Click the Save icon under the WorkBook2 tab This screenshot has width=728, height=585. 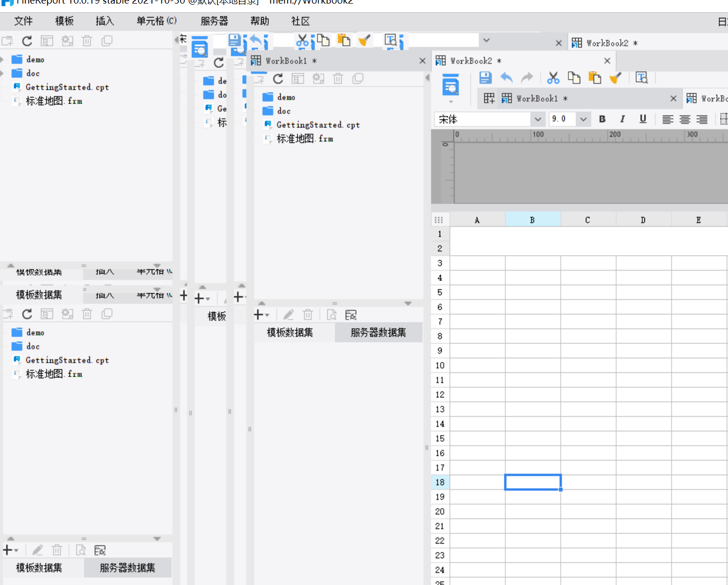[485, 77]
